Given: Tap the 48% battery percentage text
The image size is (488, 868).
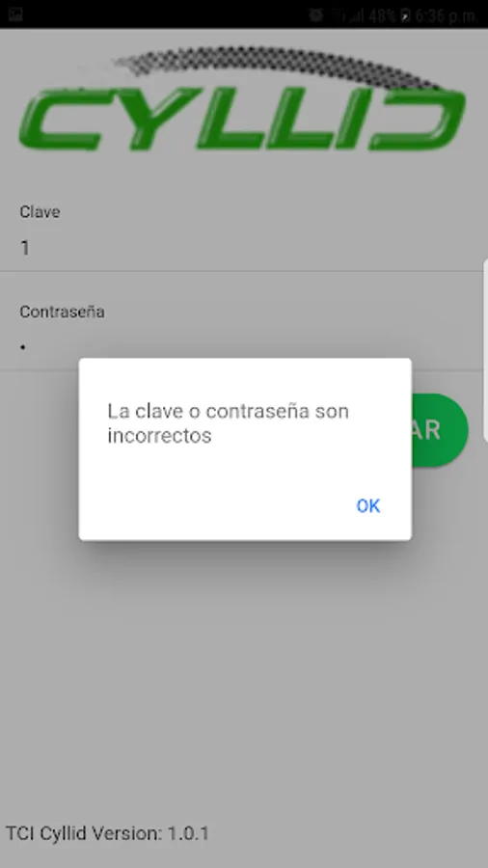Looking at the screenshot, I should coord(382,15).
